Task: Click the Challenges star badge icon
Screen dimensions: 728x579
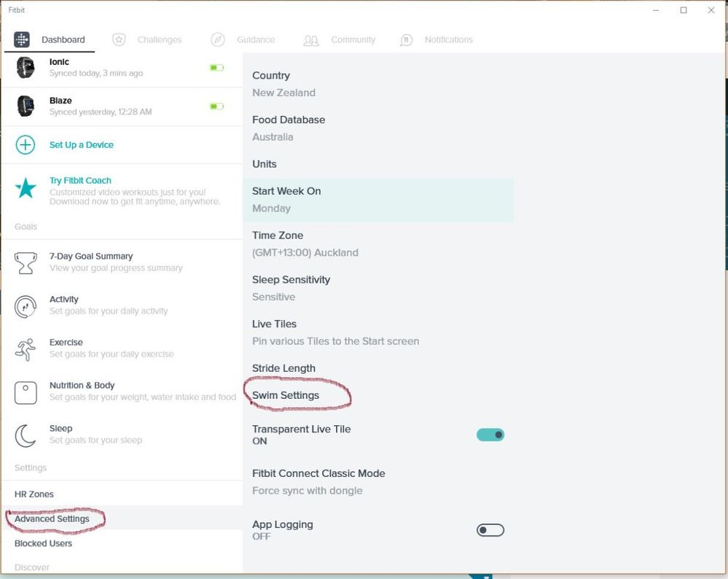Action: click(x=119, y=39)
